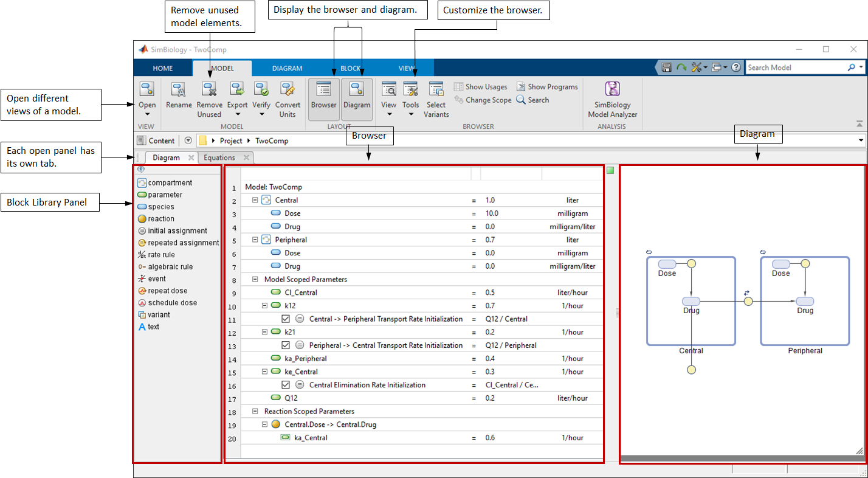Select the text block in library

tap(148, 327)
